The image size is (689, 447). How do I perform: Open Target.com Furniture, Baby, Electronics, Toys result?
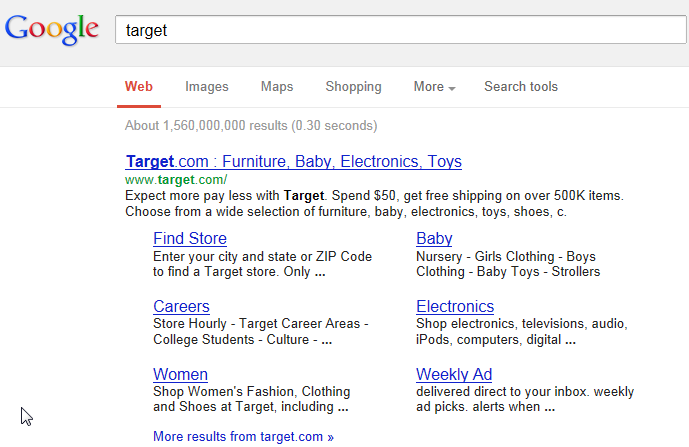(294, 161)
